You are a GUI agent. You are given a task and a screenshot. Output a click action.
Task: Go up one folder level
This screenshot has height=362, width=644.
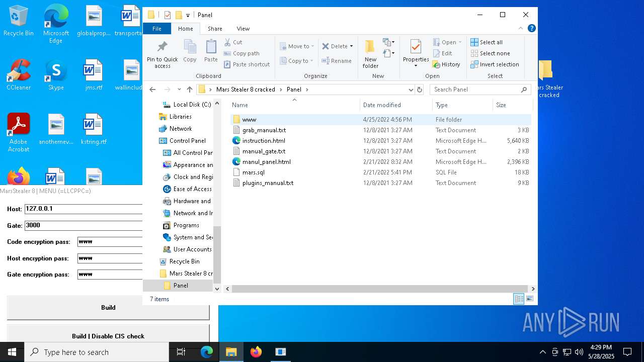[190, 89]
